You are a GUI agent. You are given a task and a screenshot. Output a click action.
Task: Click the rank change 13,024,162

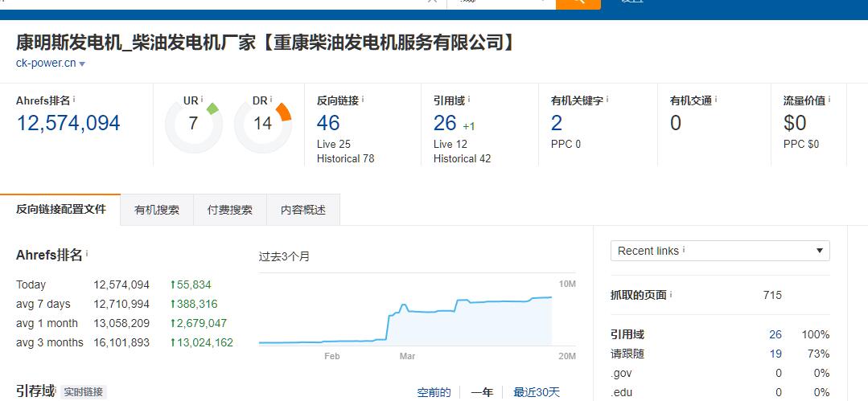coord(202,343)
